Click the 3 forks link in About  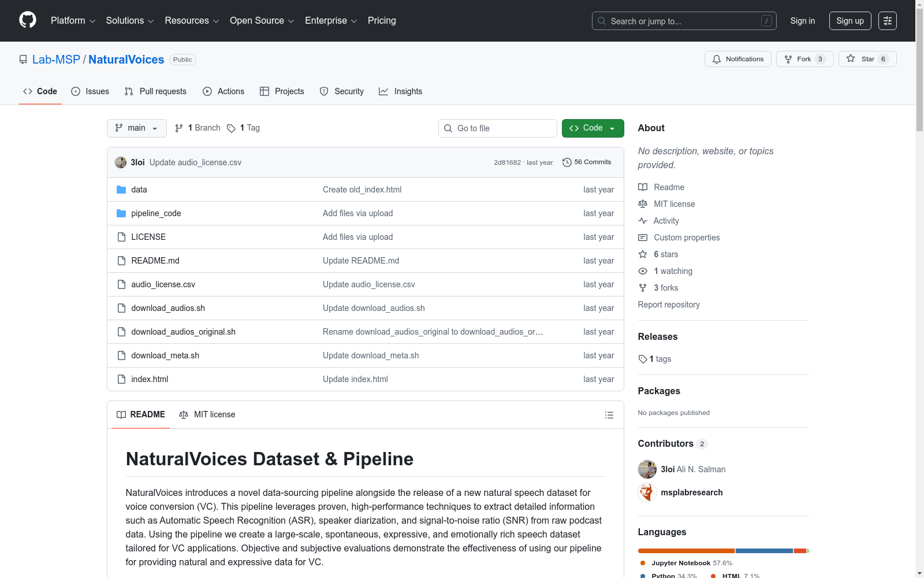[x=666, y=288]
